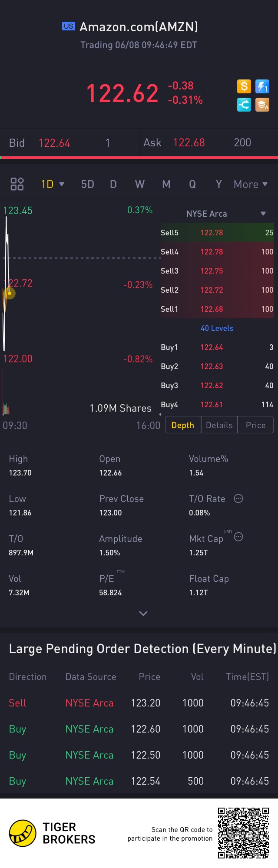Image resolution: width=278 pixels, height=868 pixels.
Task: Tap the Tiger Brokers logo
Action: point(23,833)
